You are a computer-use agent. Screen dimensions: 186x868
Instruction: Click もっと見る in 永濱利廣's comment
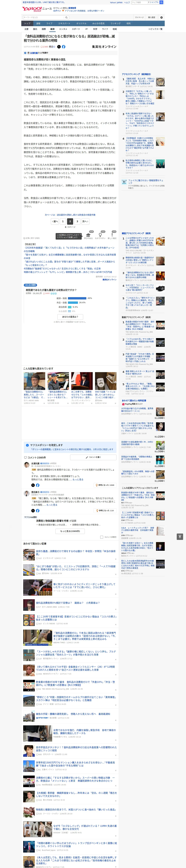pos(78,479)
